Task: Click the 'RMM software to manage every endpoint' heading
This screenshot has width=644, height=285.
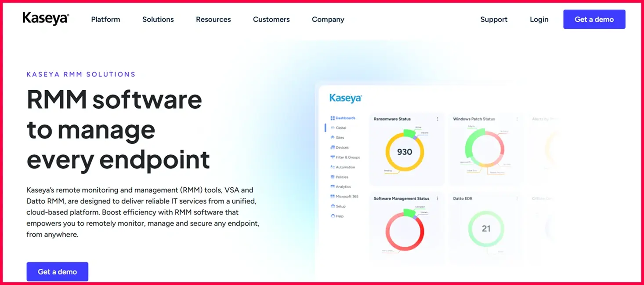Action: (118, 129)
